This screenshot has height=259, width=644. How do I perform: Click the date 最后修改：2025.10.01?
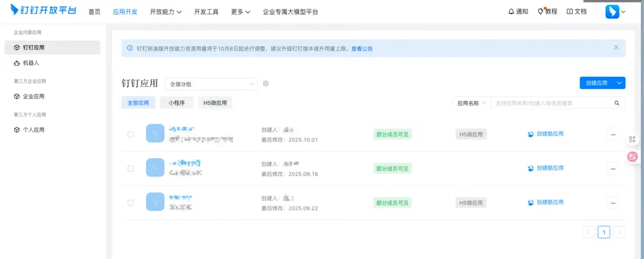[x=290, y=139]
